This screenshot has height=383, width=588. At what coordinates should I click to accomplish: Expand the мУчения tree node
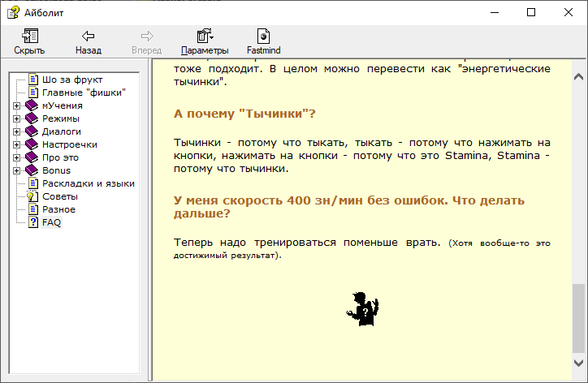[x=17, y=105]
